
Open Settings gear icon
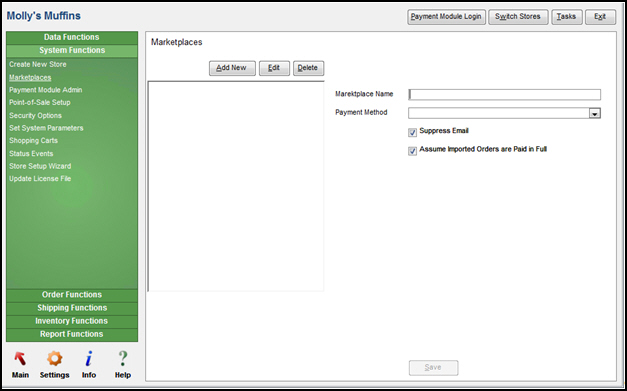tap(54, 359)
